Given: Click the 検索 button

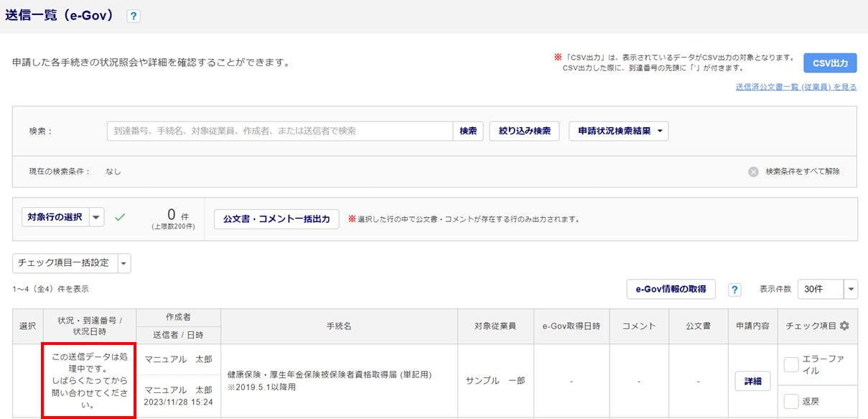Looking at the screenshot, I should point(468,131).
